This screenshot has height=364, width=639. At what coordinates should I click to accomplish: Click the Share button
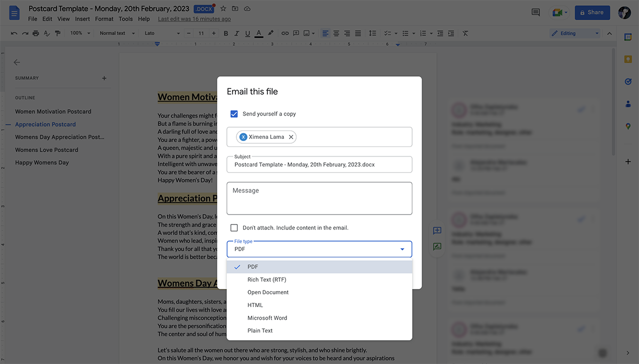[x=591, y=12]
